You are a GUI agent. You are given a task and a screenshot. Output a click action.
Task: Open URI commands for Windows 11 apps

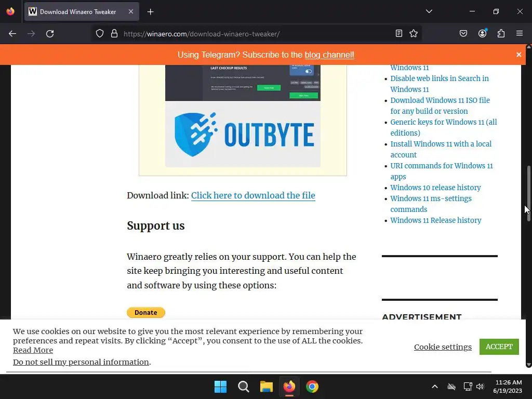[442, 171]
